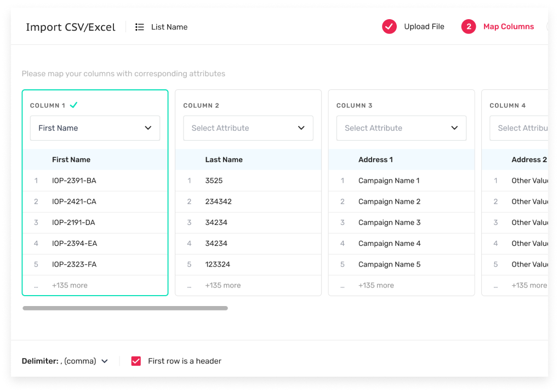The height and width of the screenshot is (392, 559).
Task: Click the horizontal scrollbar under the columns
Action: tap(125, 308)
